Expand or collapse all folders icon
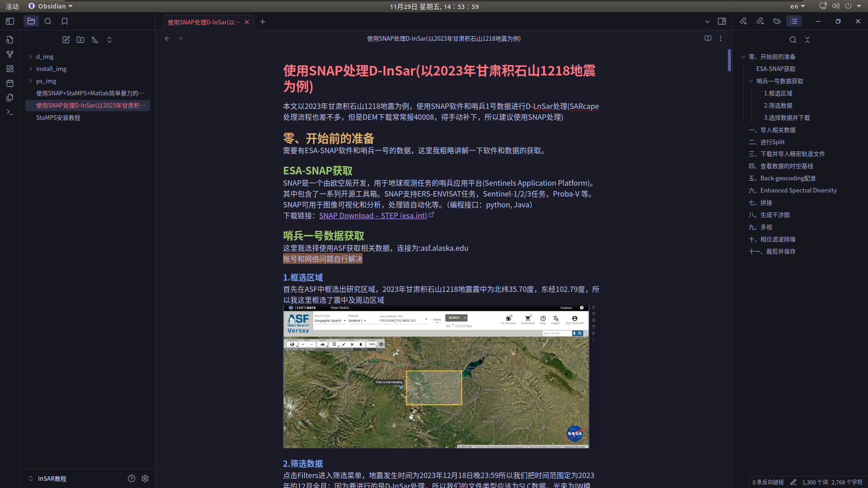 click(109, 40)
